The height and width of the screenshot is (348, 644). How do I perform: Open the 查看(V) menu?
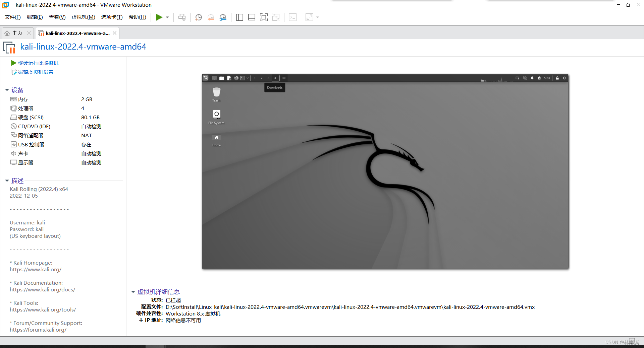point(57,17)
